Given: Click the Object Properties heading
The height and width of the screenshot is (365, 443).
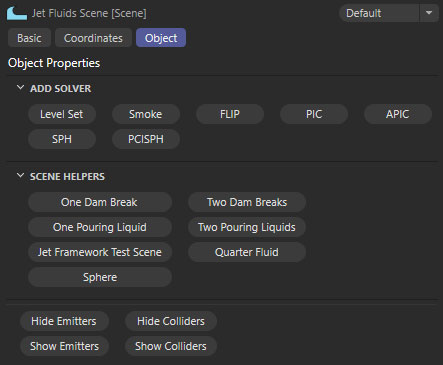Looking at the screenshot, I should point(54,63).
